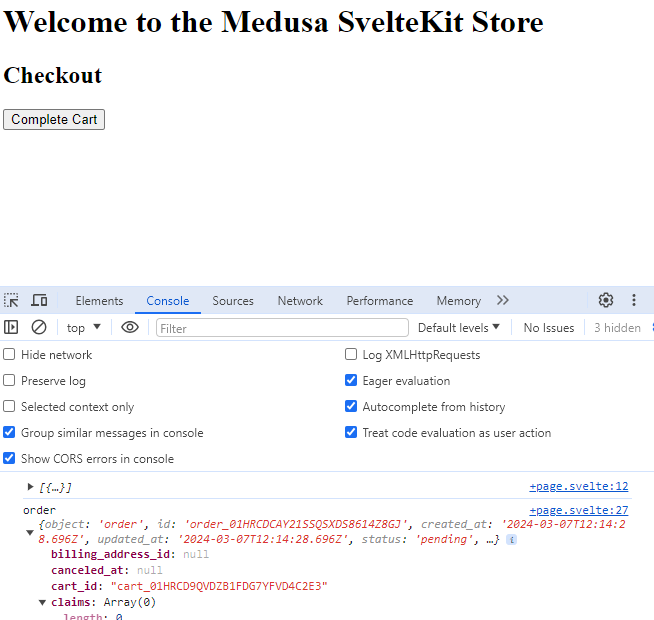Click the No Issues indicator
This screenshot has width=654, height=620.
point(548,328)
